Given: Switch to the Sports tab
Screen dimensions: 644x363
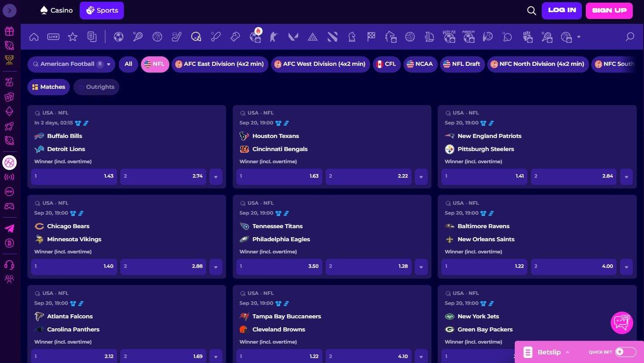Looking at the screenshot, I should (102, 10).
